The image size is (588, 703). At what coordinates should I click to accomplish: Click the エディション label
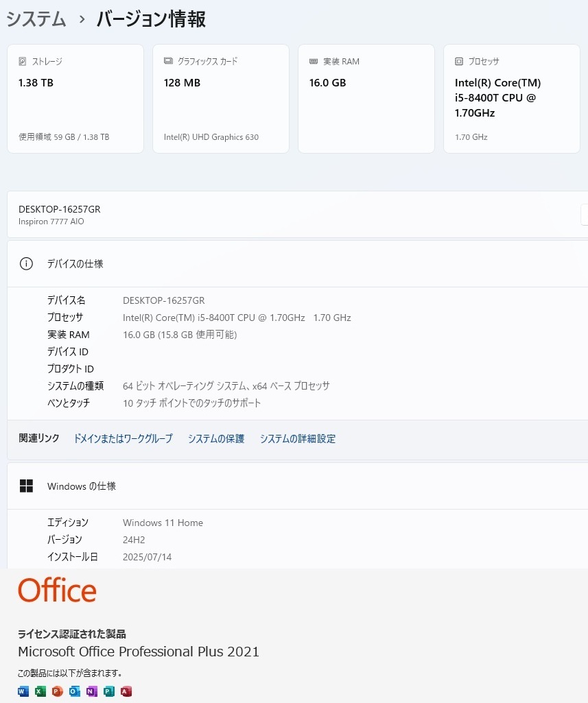point(68,523)
